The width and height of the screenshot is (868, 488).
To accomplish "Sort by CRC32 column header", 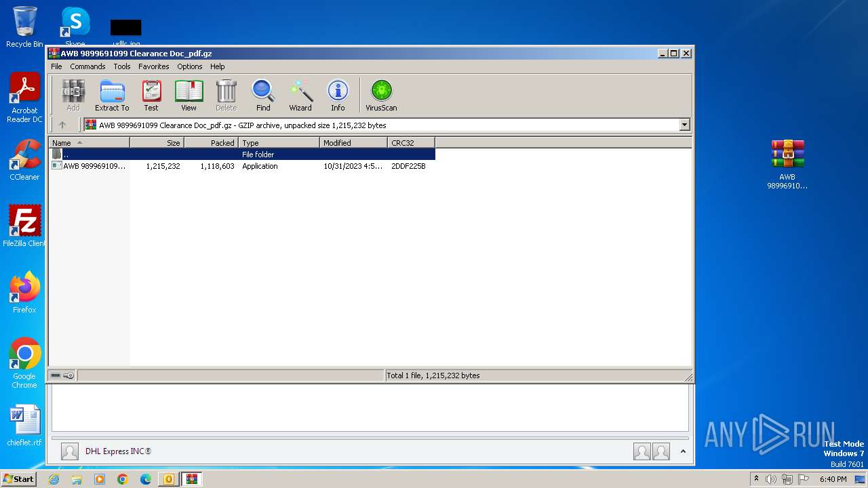I will (411, 142).
